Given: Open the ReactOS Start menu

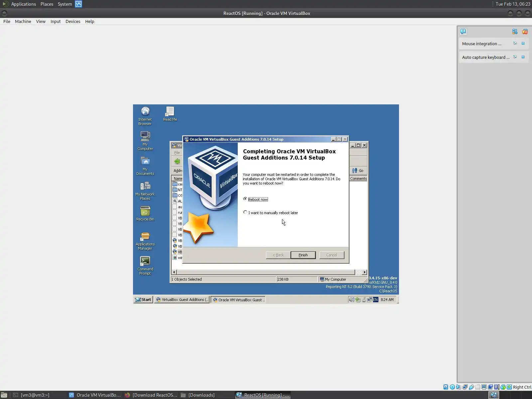Looking at the screenshot, I should point(143,300).
